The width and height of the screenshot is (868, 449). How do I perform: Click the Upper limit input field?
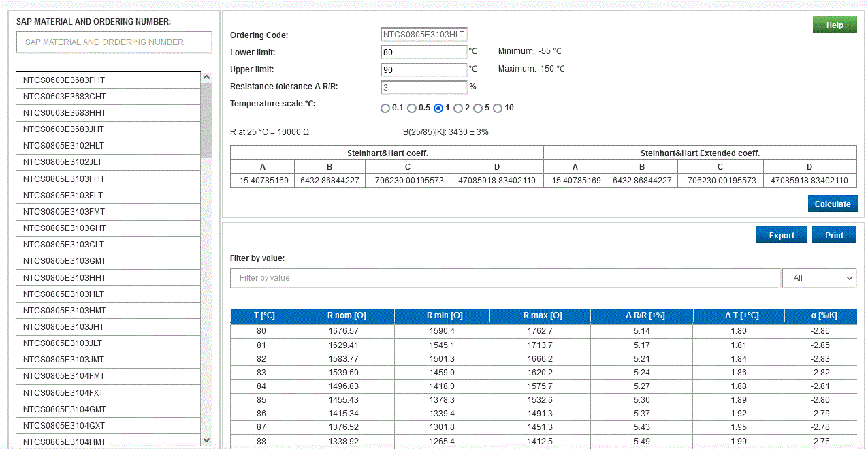pos(423,69)
